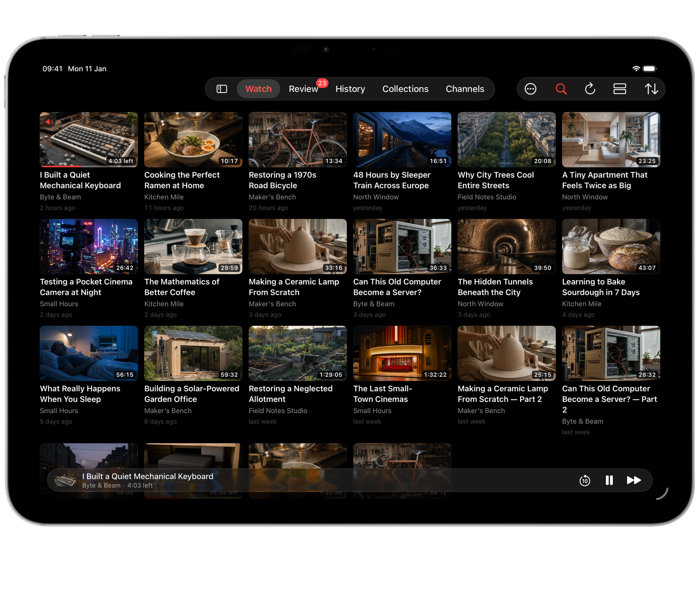Image resolution: width=700 pixels, height=598 pixels.
Task: Play Restoring a 1970s Road Bicycle thumbnail
Action: pos(298,140)
